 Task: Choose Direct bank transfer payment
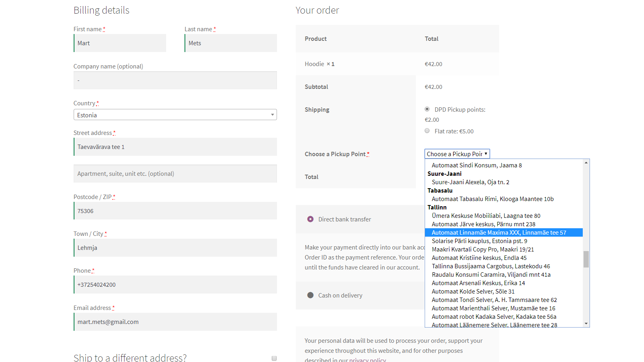[x=310, y=219]
